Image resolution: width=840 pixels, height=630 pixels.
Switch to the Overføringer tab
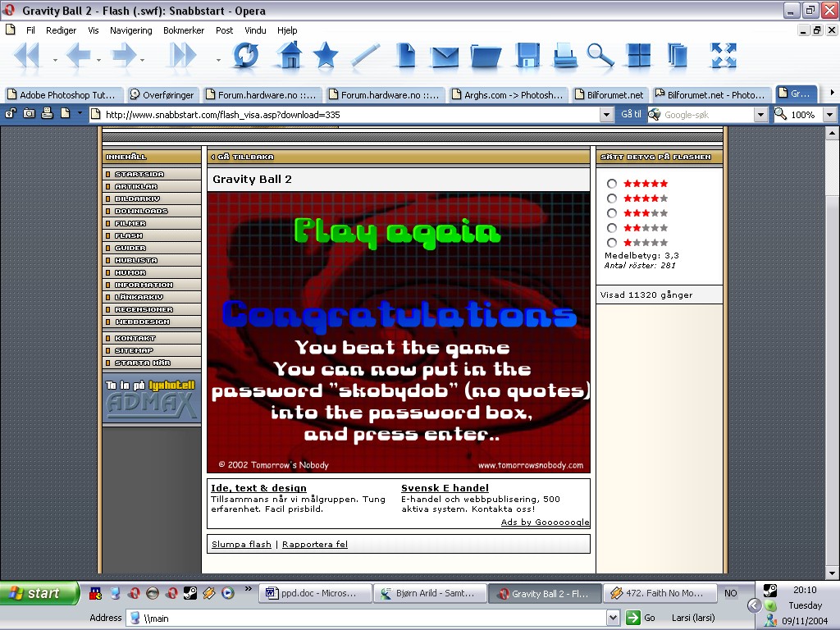click(163, 95)
